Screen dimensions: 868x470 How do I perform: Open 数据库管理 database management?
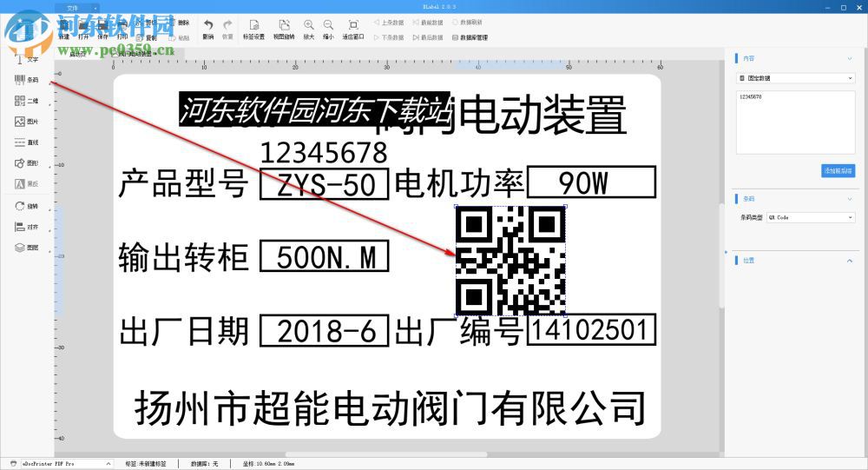coord(470,37)
